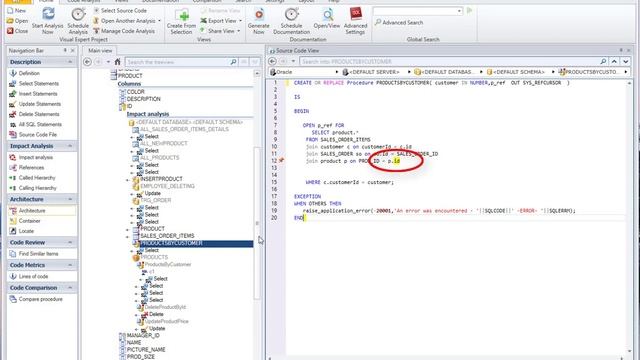Image resolution: width=640 pixels, height=360 pixels.
Task: Go back in treeview navigation
Action: point(87,62)
